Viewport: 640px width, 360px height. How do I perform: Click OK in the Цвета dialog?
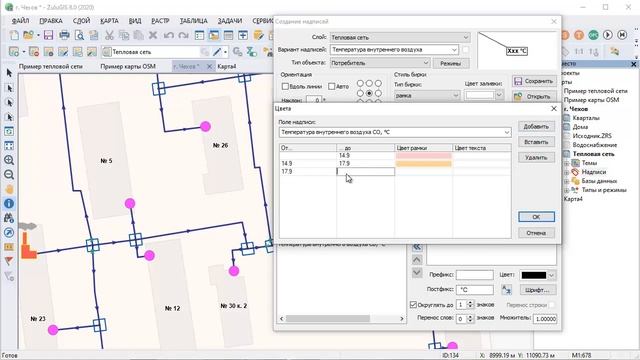(x=536, y=217)
